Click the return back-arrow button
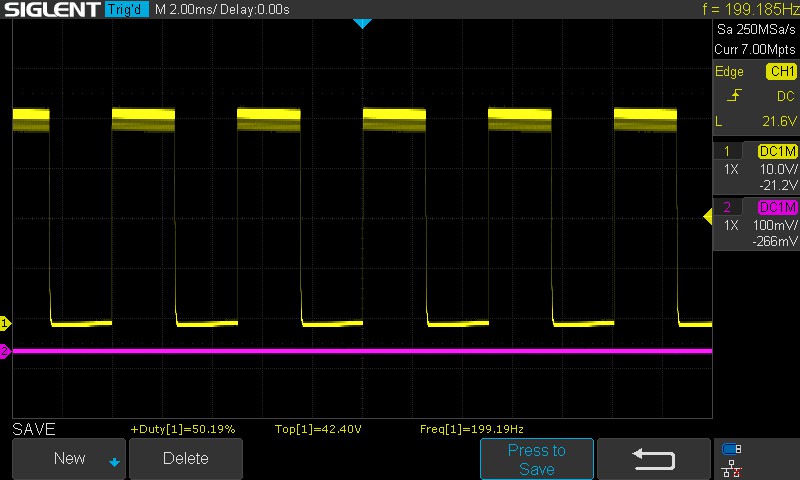Screen dimensions: 800x480 point(654,459)
